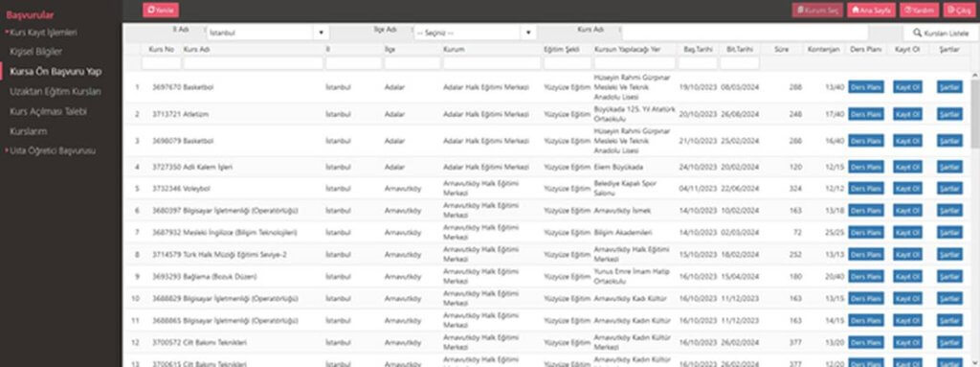Click Kayıt Ol for Bağlama (Bozuk Düzen) course

click(x=907, y=276)
